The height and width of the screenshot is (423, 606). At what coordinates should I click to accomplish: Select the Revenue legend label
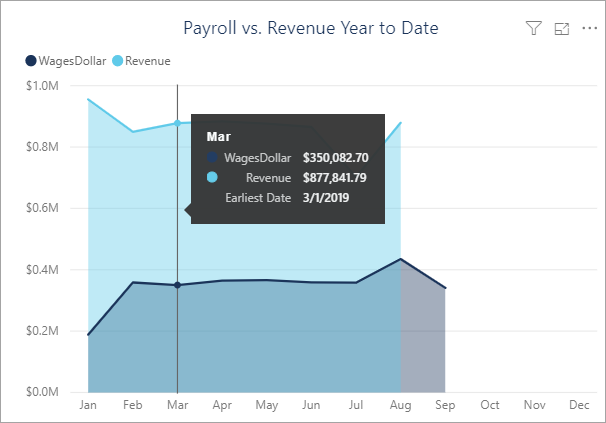148,61
